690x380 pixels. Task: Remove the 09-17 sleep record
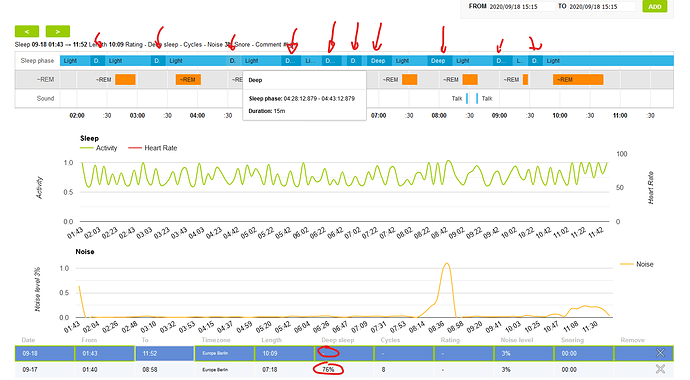[660, 369]
